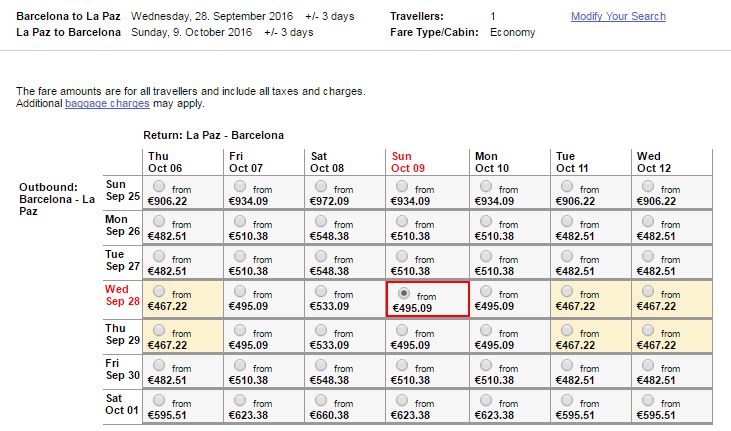Select the highlighted Sep 28 / Oct 09 radio
Screen dimensions: 731x431
tap(404, 293)
